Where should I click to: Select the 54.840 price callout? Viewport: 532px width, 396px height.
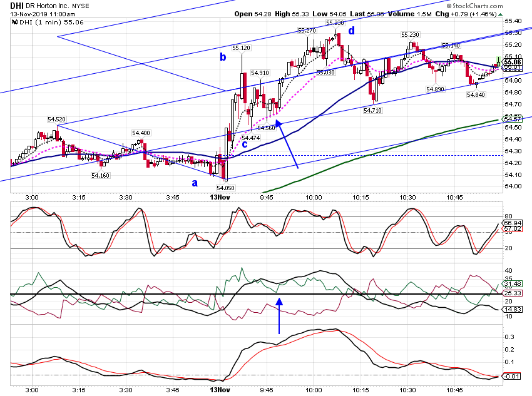click(476, 94)
